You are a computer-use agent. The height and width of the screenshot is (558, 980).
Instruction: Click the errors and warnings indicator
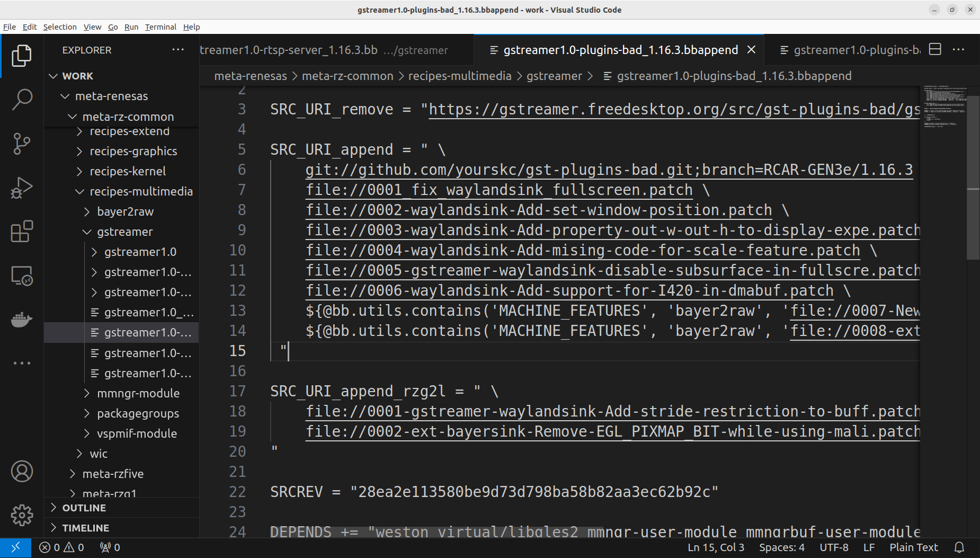click(62, 547)
